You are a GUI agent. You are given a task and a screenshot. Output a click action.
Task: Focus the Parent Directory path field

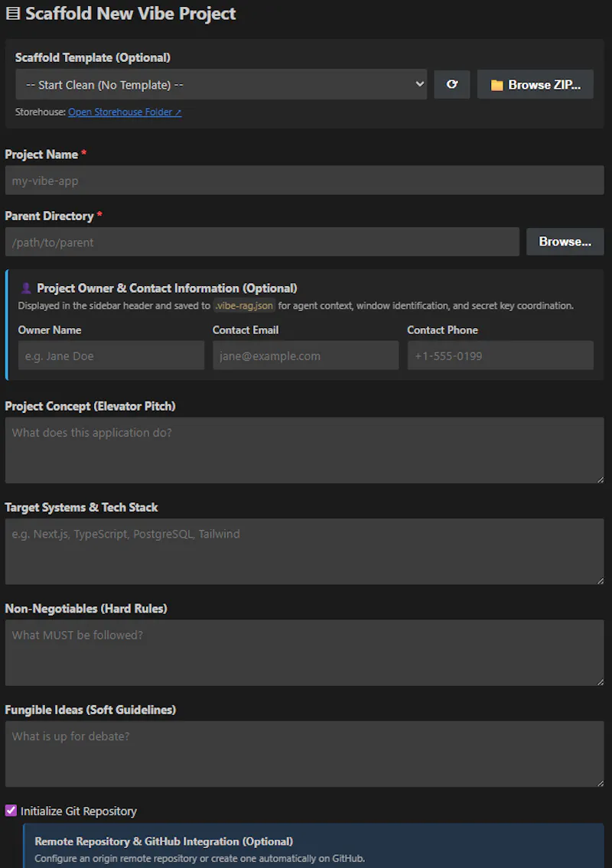(262, 242)
